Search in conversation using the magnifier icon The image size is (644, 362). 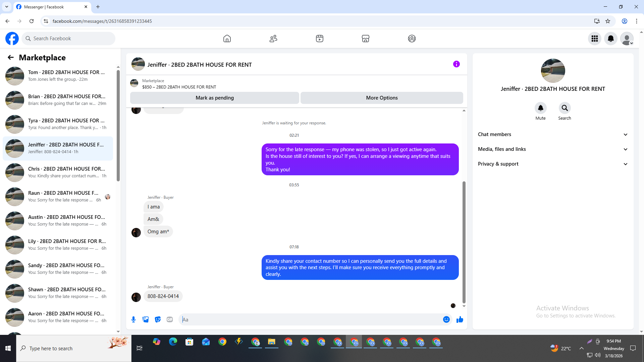click(565, 108)
